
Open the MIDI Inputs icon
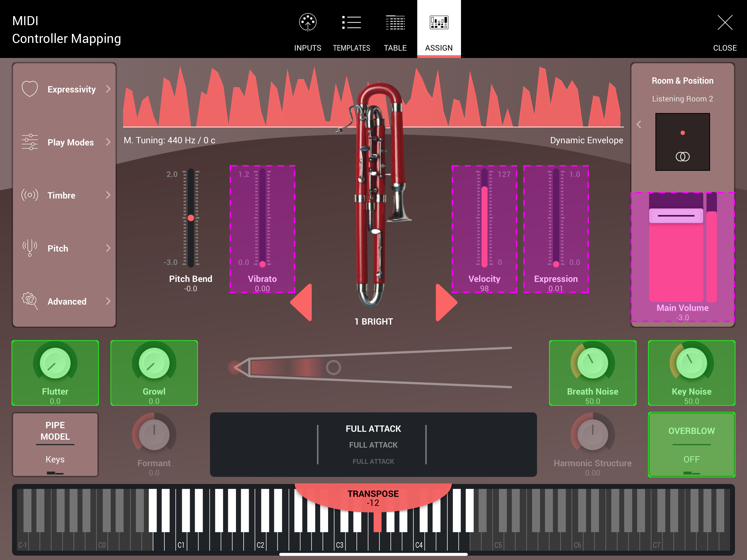pyautogui.click(x=308, y=23)
